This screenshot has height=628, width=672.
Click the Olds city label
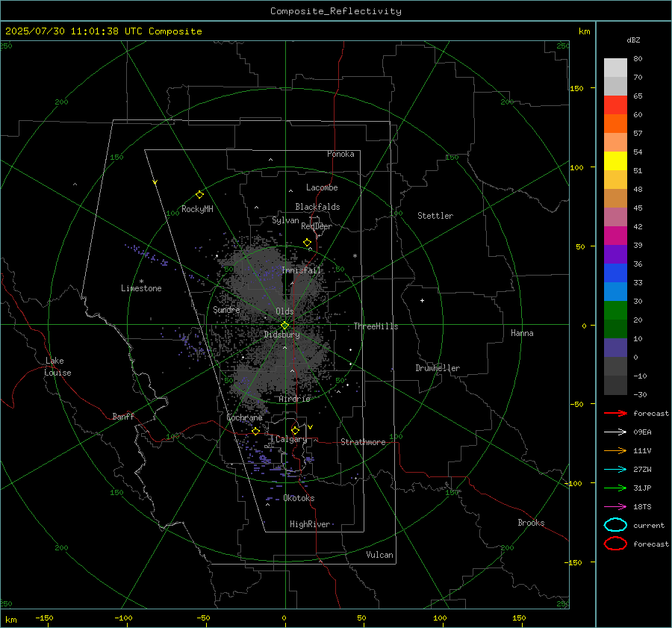pyautogui.click(x=284, y=311)
